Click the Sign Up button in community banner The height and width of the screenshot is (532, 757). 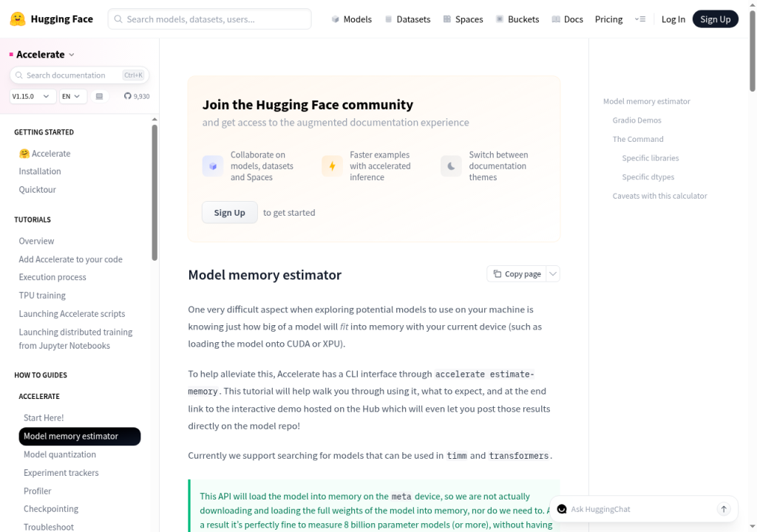point(229,212)
